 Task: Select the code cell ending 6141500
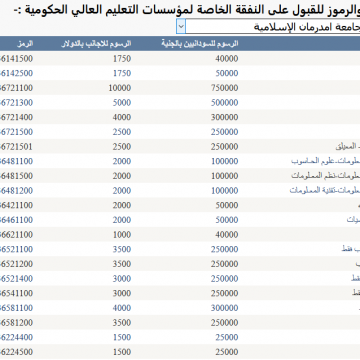16,59
